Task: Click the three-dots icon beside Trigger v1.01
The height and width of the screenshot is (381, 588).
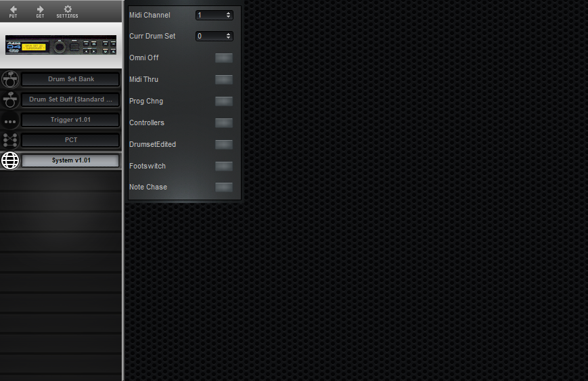Action: tap(10, 121)
